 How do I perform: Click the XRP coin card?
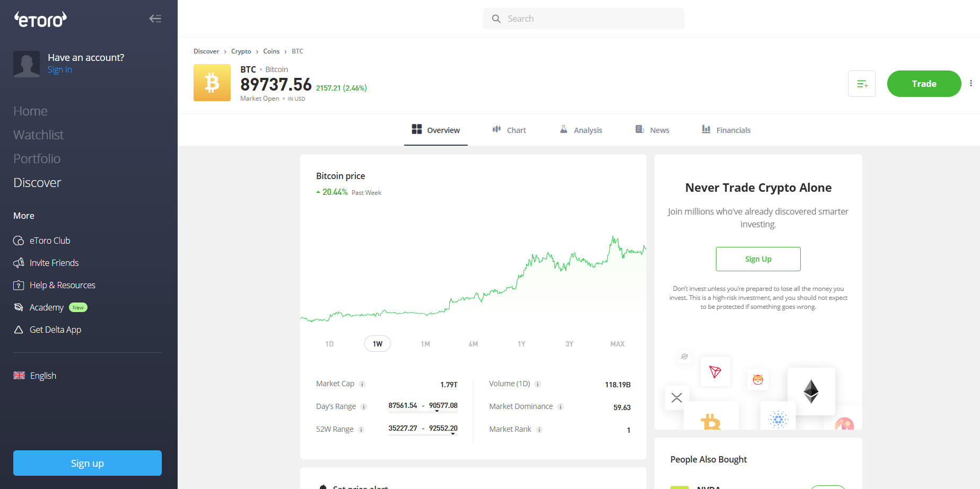(677, 397)
